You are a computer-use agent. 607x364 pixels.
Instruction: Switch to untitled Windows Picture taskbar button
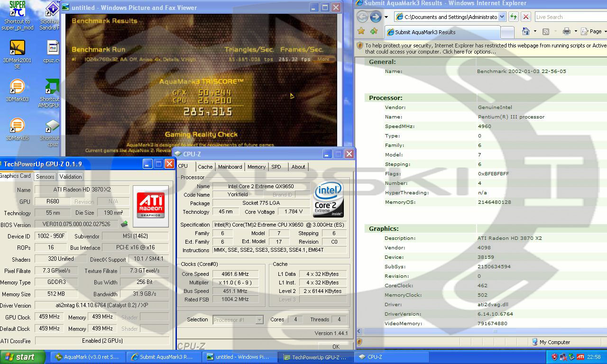tap(240, 357)
